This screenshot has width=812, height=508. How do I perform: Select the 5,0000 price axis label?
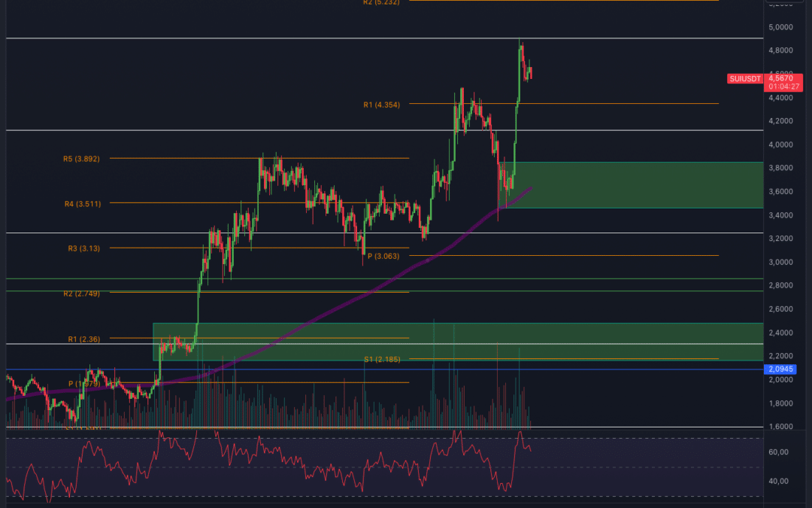780,27
